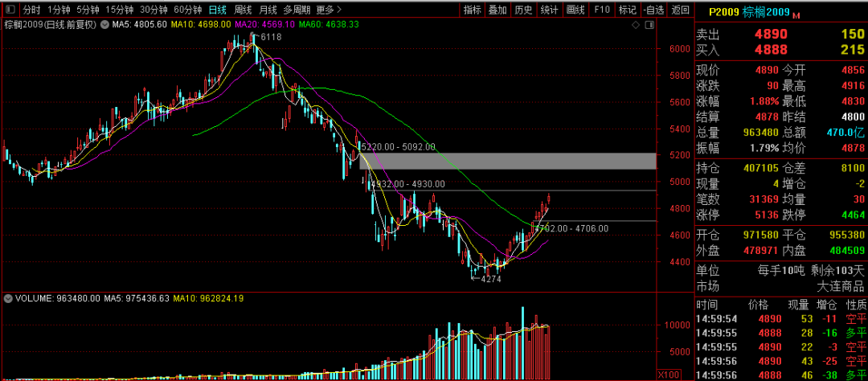This screenshot has width=868, height=381.
Task: Select the 4702.00 - 4706.00 line label
Action: pyautogui.click(x=571, y=228)
